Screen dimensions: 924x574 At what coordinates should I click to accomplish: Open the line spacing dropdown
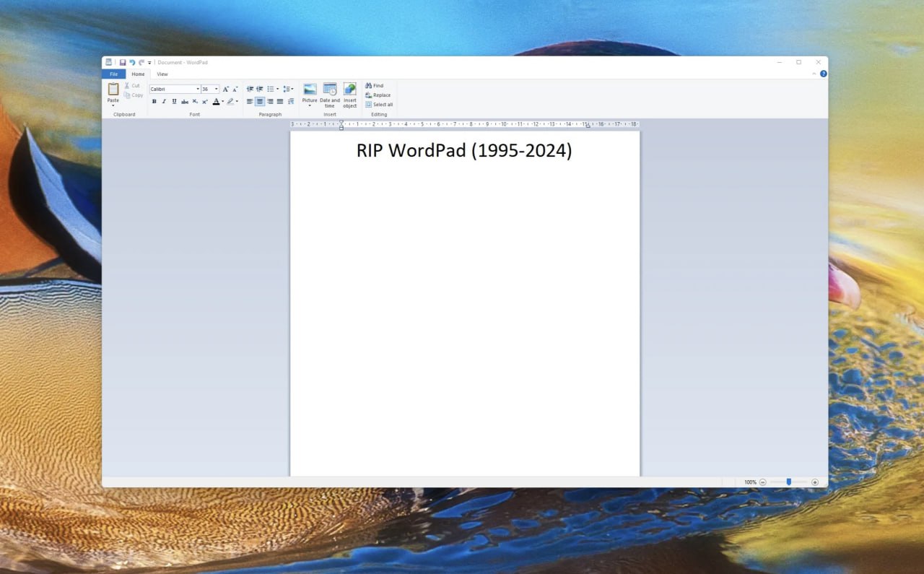tap(288, 89)
